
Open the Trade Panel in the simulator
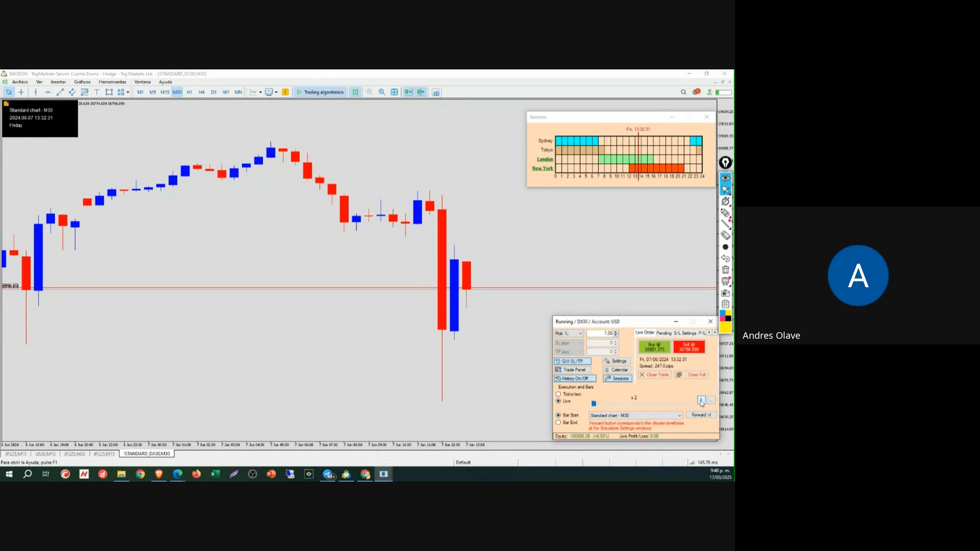[x=573, y=369]
